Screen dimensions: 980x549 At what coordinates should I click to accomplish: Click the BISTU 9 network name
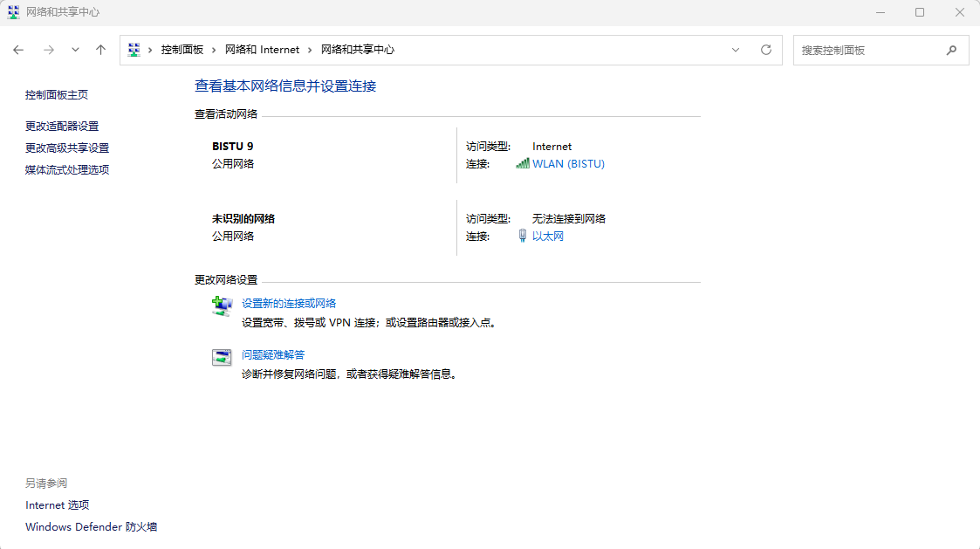point(232,147)
